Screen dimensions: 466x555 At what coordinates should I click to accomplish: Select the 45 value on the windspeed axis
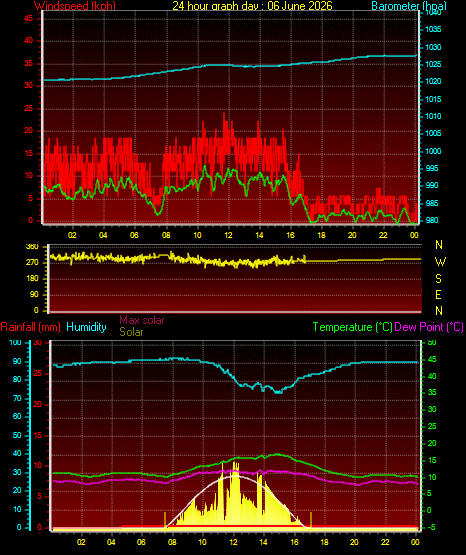28,18
